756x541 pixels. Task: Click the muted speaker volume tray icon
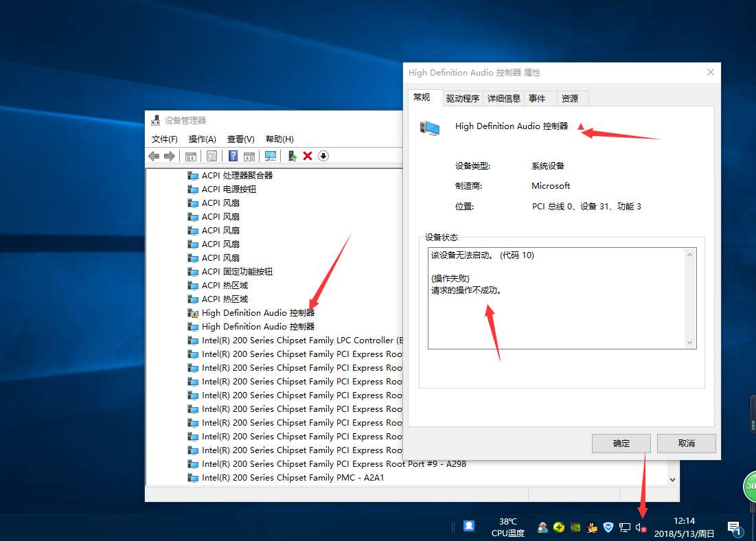pyautogui.click(x=641, y=527)
